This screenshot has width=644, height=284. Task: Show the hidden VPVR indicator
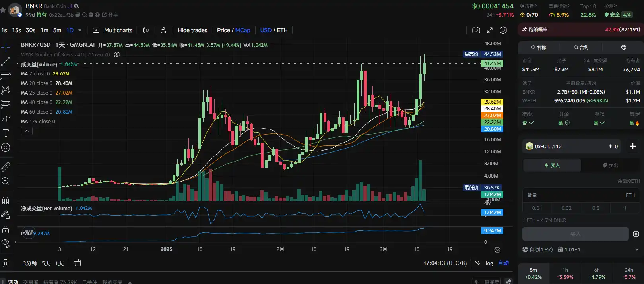(117, 55)
